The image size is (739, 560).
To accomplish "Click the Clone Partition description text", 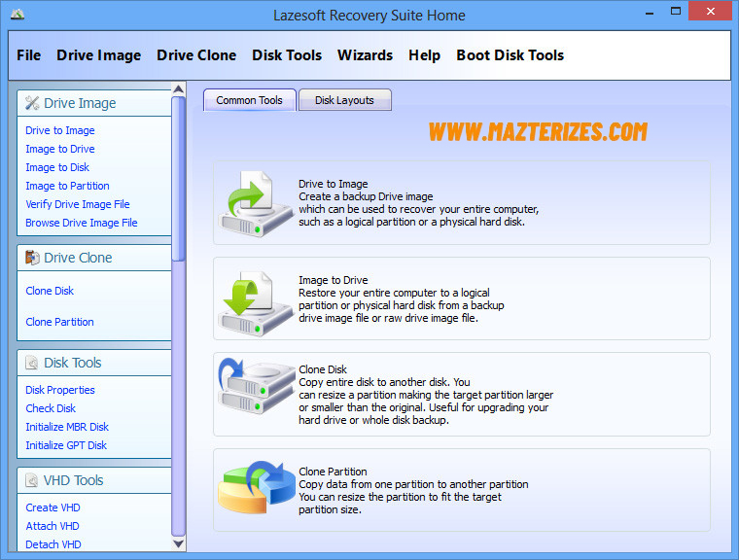I will (x=413, y=490).
